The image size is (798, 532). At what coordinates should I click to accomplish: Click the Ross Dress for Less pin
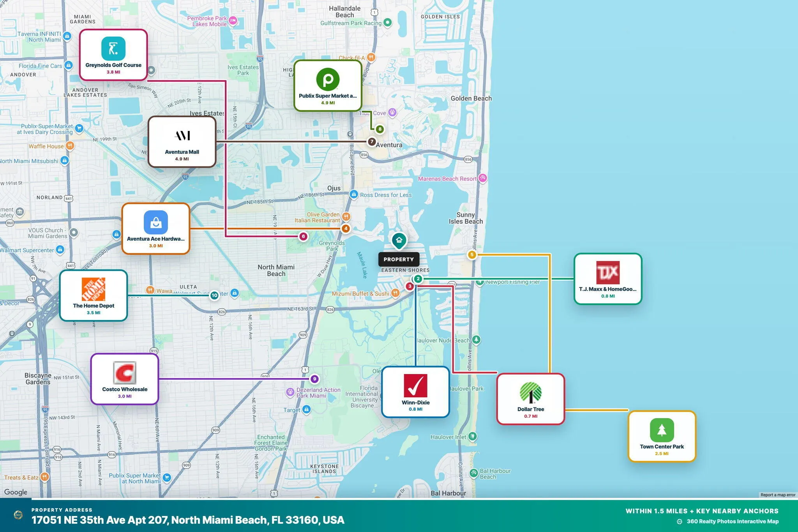(353, 194)
